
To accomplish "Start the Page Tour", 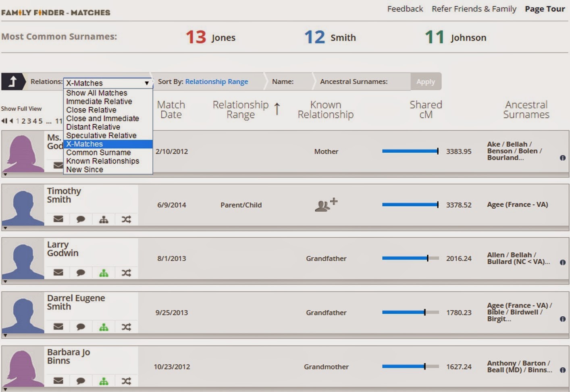I will coord(545,9).
